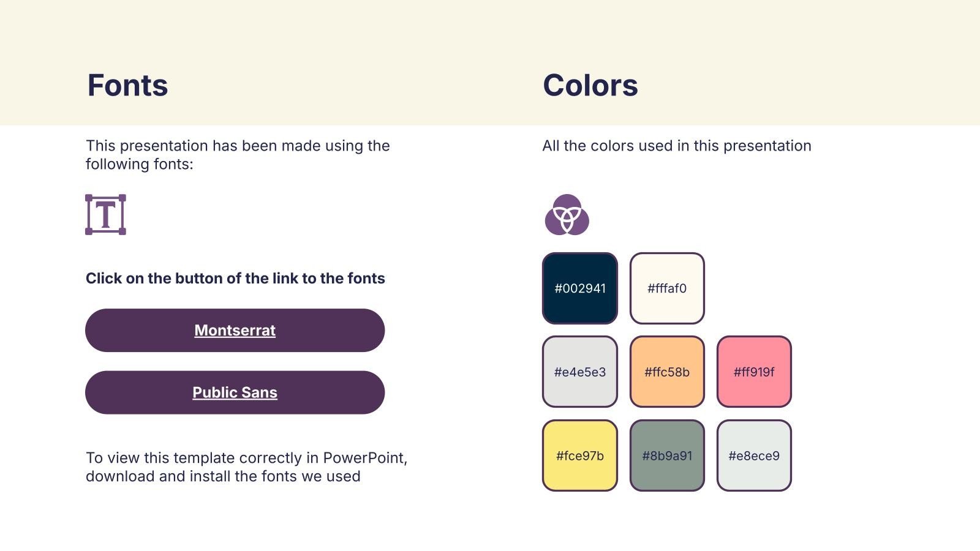Open the Montserrat font link

coord(235,331)
